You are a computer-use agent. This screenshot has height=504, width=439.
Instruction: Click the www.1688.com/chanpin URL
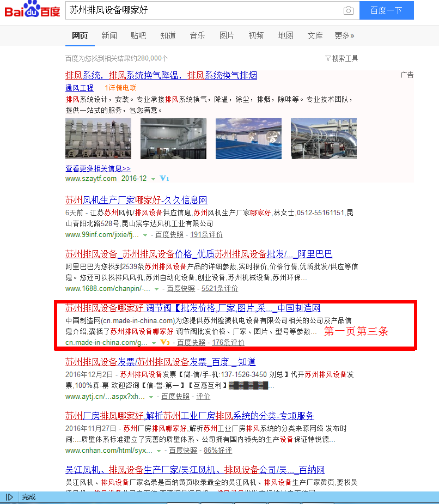[x=108, y=289]
